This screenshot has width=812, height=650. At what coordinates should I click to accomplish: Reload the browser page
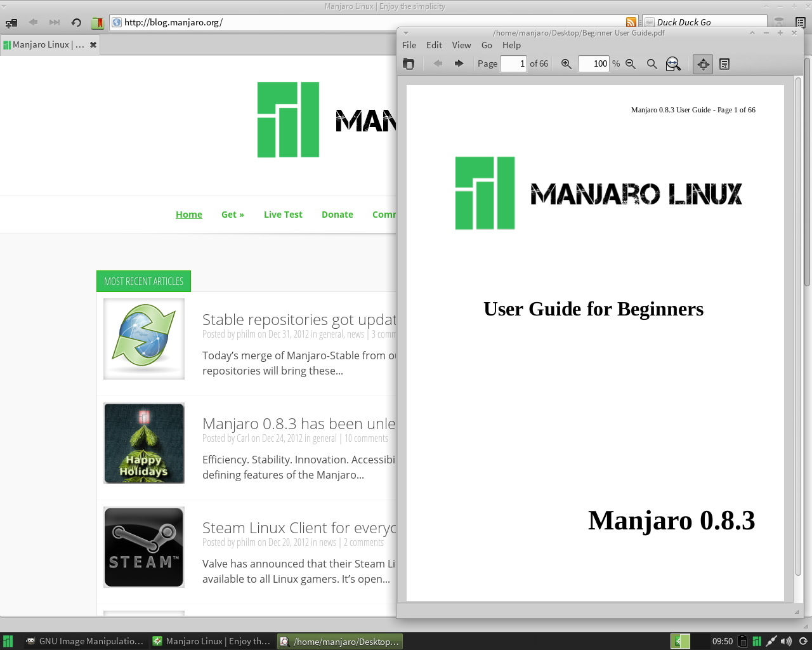76,22
